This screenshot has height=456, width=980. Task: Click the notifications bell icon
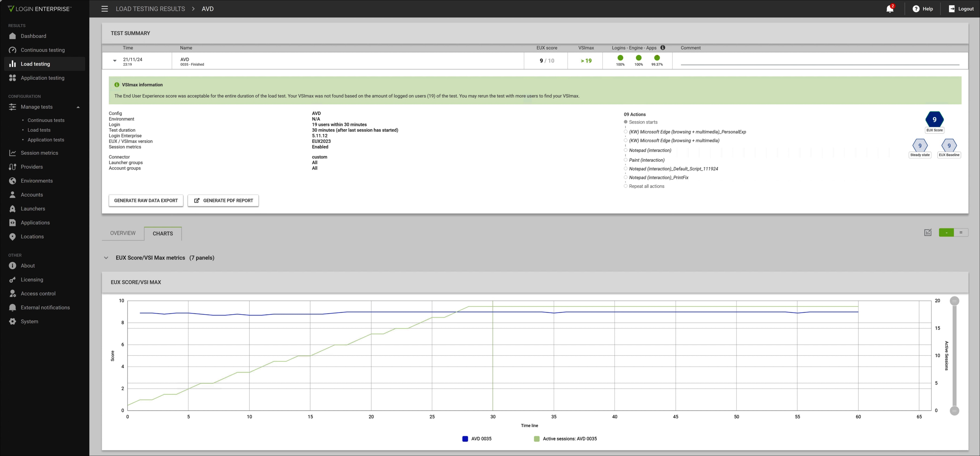(x=889, y=9)
